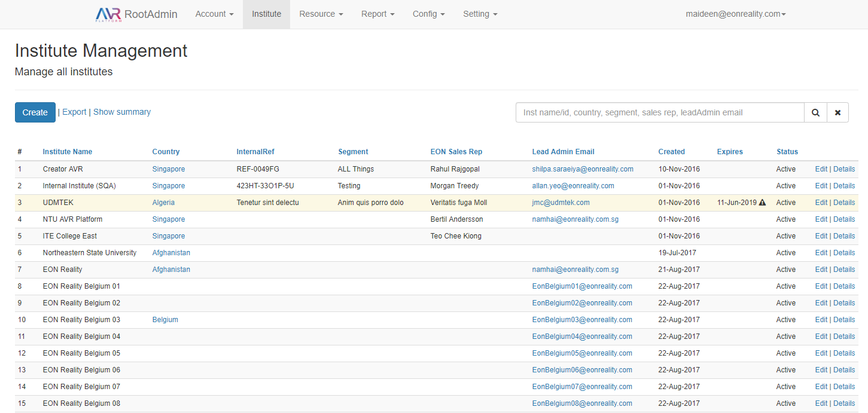
Task: Sort by Expires column header
Action: coord(730,152)
